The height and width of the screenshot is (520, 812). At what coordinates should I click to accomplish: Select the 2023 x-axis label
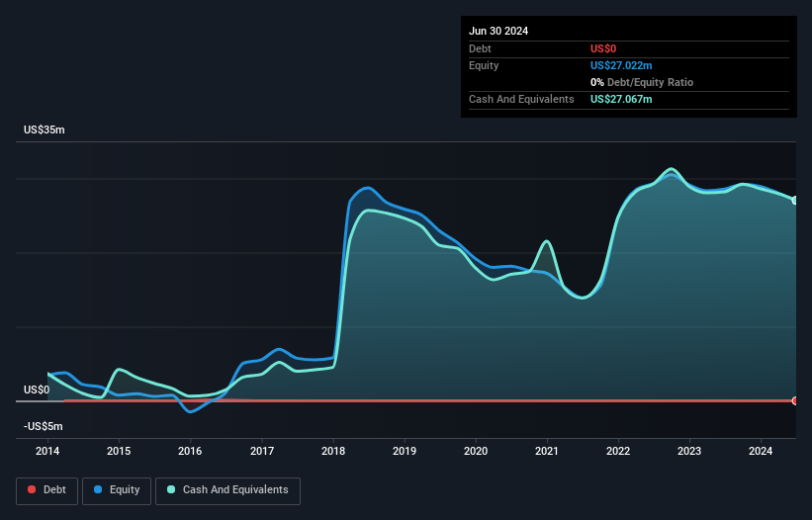(x=689, y=451)
